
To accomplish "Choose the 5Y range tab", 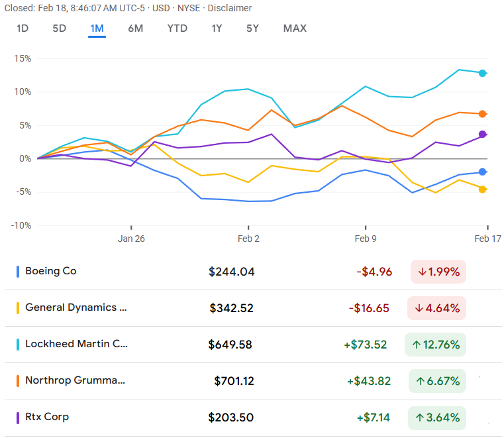I will 252,28.
